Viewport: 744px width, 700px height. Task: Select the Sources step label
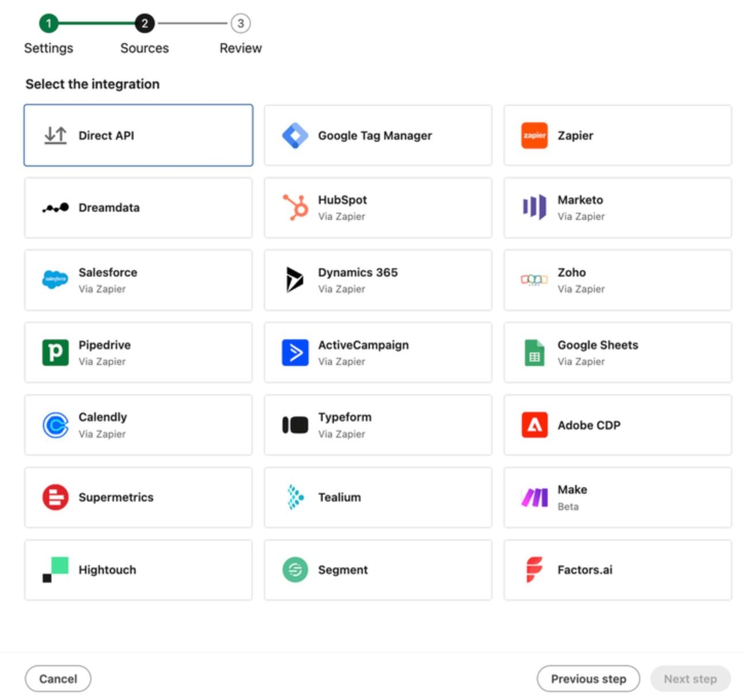click(145, 48)
